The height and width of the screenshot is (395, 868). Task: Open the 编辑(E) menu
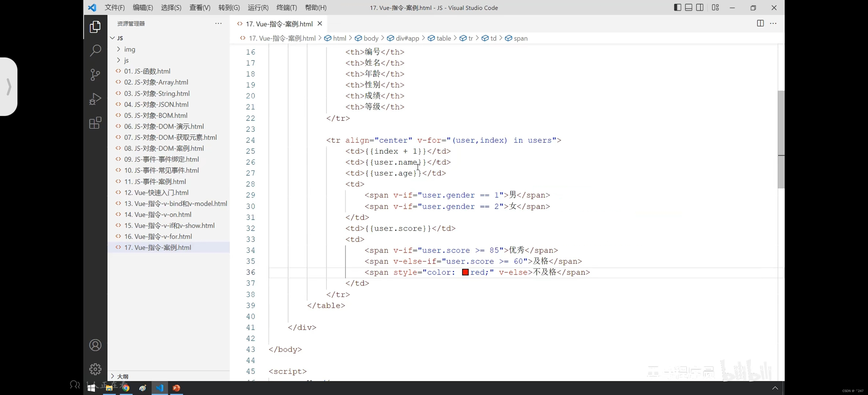(143, 7)
